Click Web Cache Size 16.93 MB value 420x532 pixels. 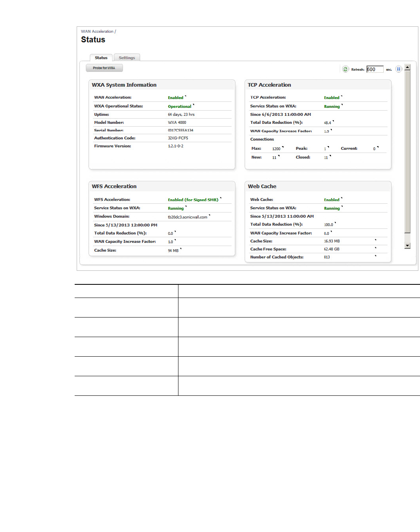pyautogui.click(x=332, y=241)
